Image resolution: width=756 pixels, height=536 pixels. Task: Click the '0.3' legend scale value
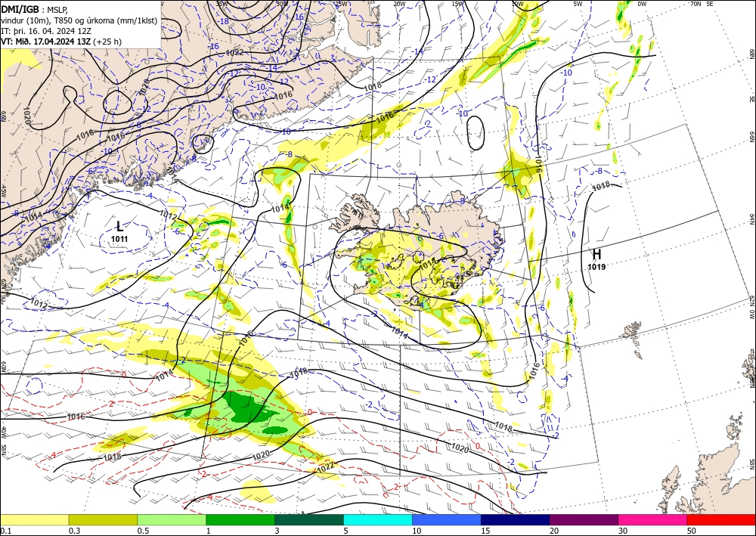click(74, 531)
